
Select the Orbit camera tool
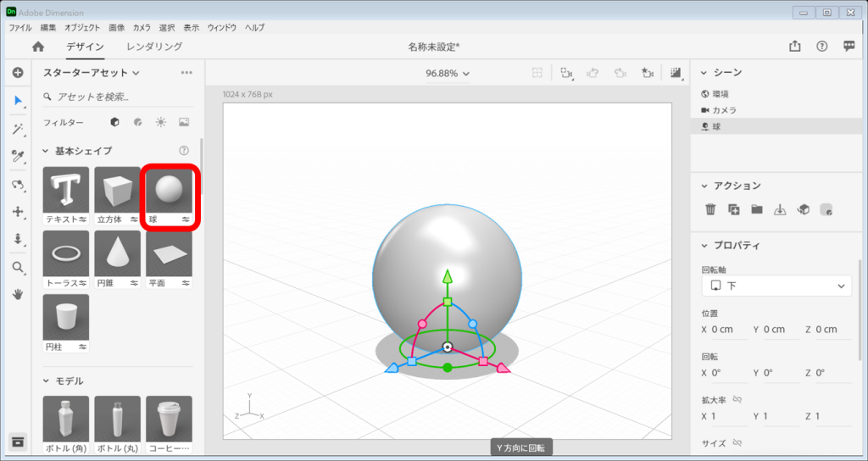click(x=17, y=184)
